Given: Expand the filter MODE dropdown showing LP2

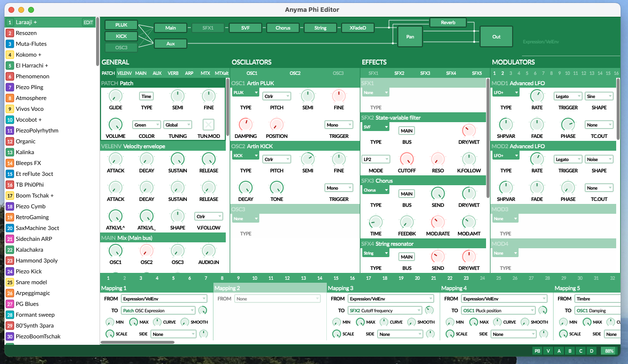Looking at the screenshot, I should pyautogui.click(x=376, y=160).
